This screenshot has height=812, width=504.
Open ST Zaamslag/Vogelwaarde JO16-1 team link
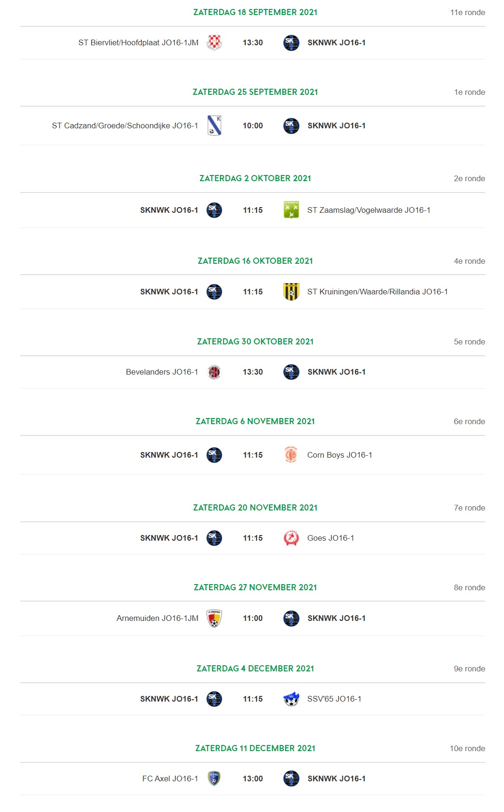tap(369, 210)
